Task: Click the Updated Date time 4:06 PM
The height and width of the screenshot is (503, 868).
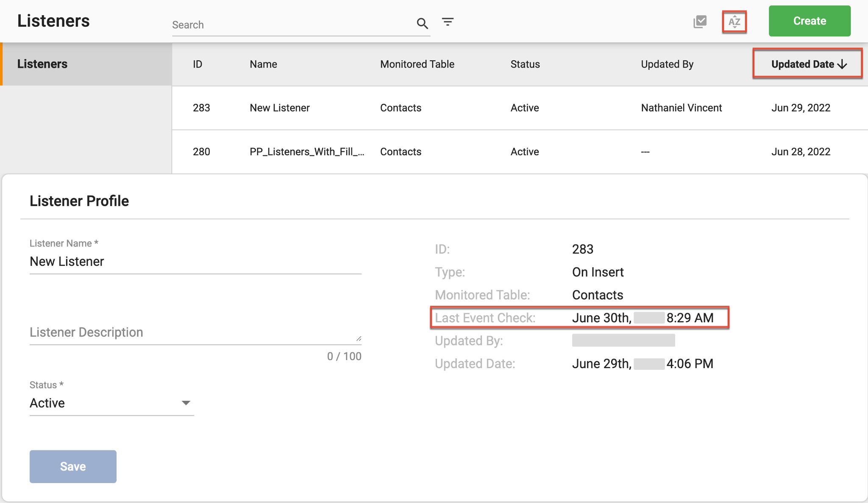Action: [x=690, y=364]
